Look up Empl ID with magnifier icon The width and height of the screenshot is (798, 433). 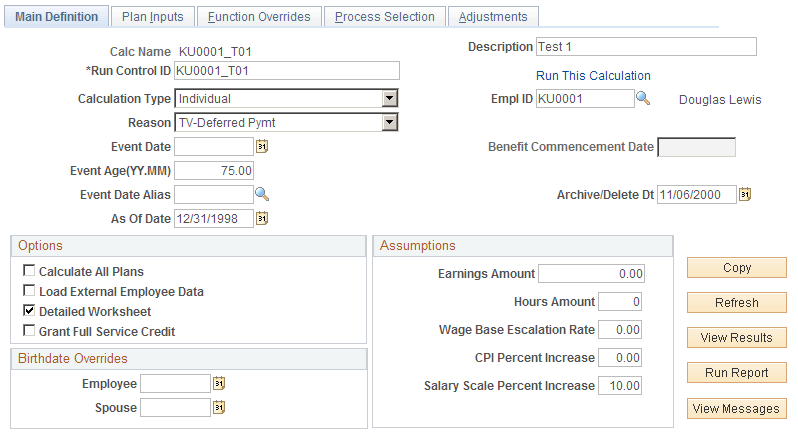coord(643,98)
